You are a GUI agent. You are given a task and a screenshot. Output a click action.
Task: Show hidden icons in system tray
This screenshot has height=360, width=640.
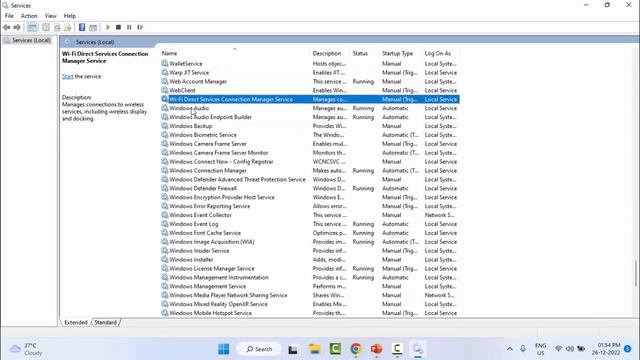click(509, 349)
